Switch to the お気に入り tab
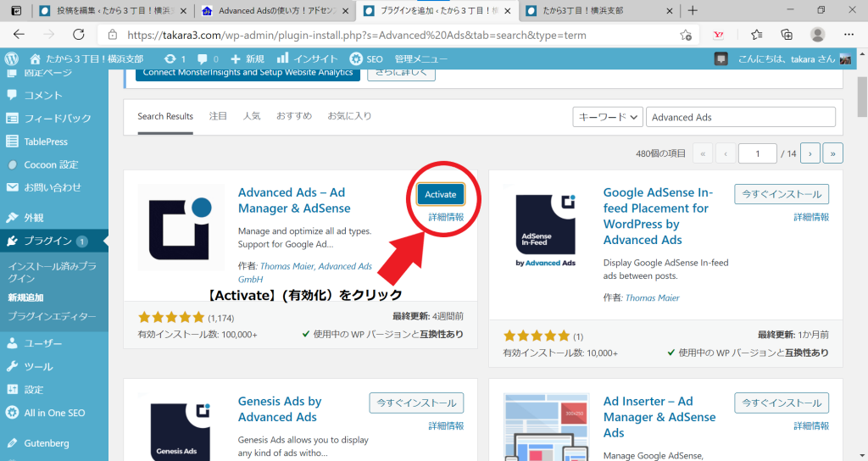 (x=349, y=116)
